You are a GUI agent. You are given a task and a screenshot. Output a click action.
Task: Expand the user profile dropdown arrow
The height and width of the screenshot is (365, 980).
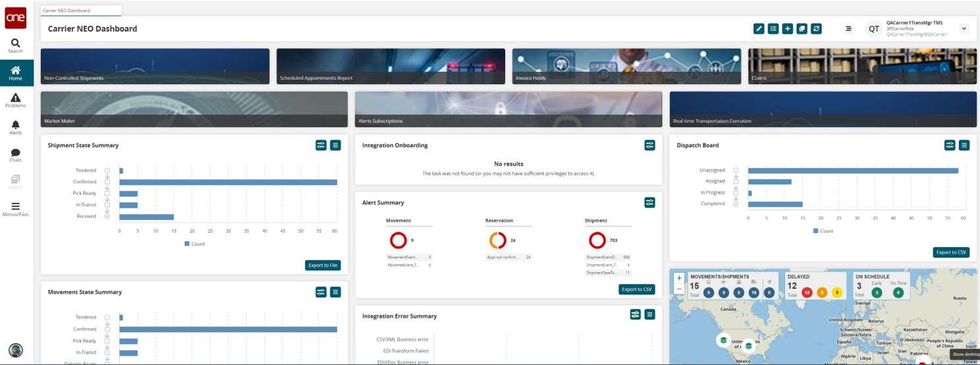pyautogui.click(x=964, y=28)
